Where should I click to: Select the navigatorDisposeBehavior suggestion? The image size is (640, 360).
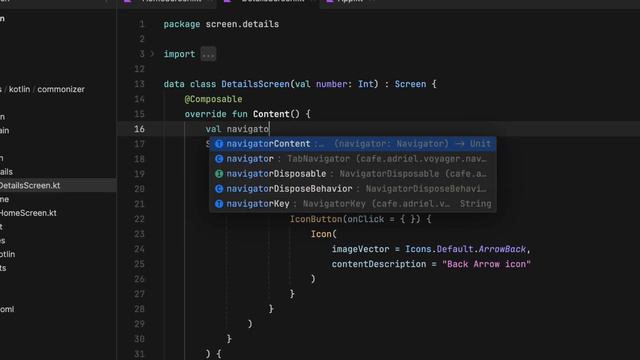(353, 189)
